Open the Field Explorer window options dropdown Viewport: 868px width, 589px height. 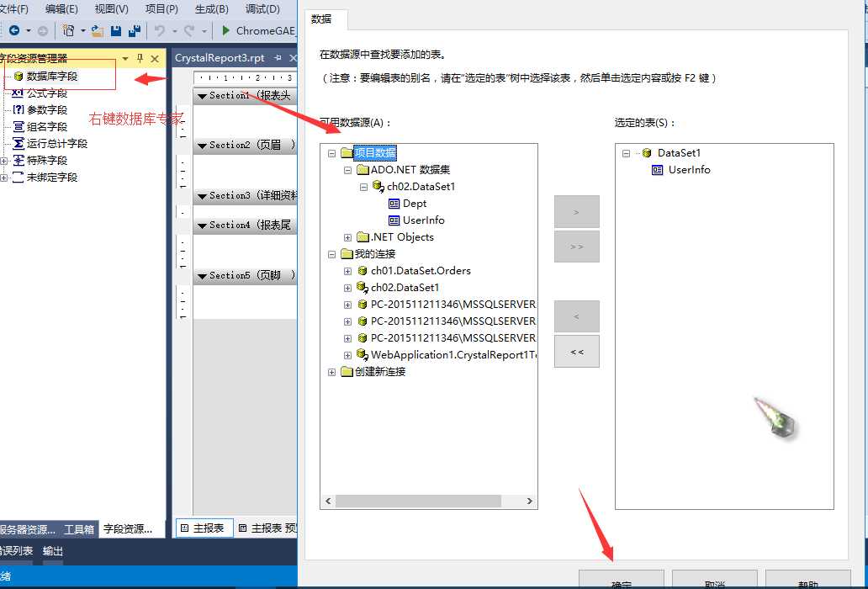pos(125,58)
